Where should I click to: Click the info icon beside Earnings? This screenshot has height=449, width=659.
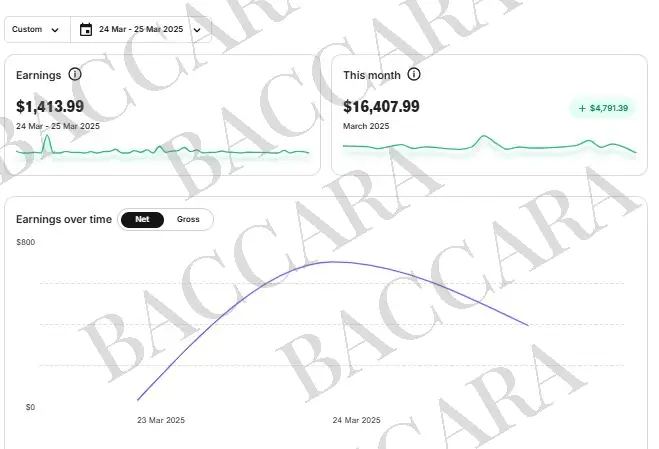[75, 75]
